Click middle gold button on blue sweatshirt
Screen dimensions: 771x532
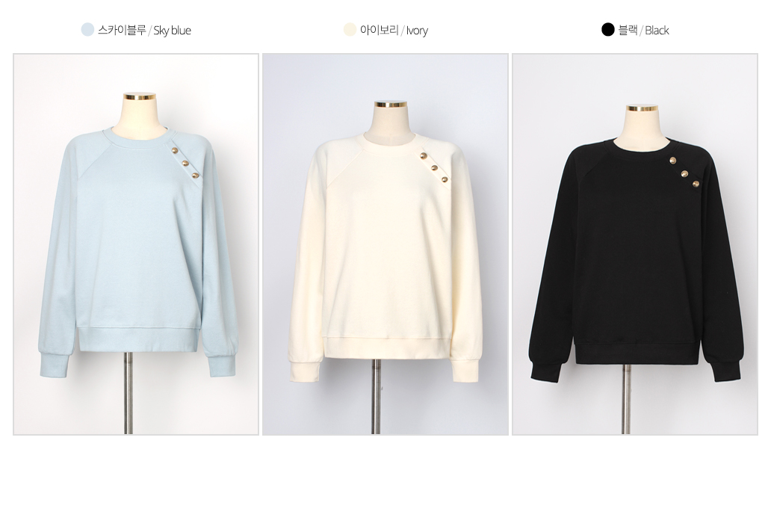[185, 163]
